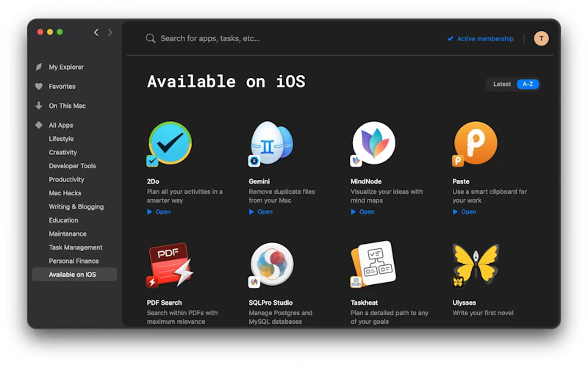
Task: Open My Explorer section
Action: pyautogui.click(x=66, y=67)
